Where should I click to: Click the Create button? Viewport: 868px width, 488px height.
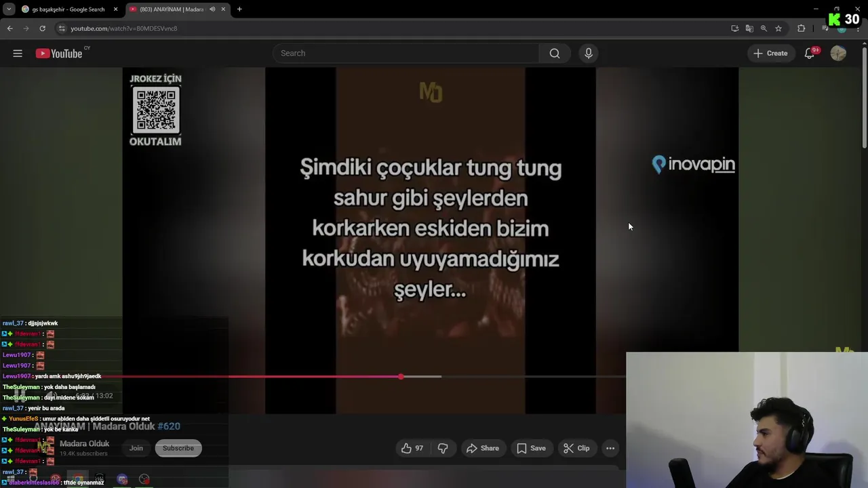770,54
